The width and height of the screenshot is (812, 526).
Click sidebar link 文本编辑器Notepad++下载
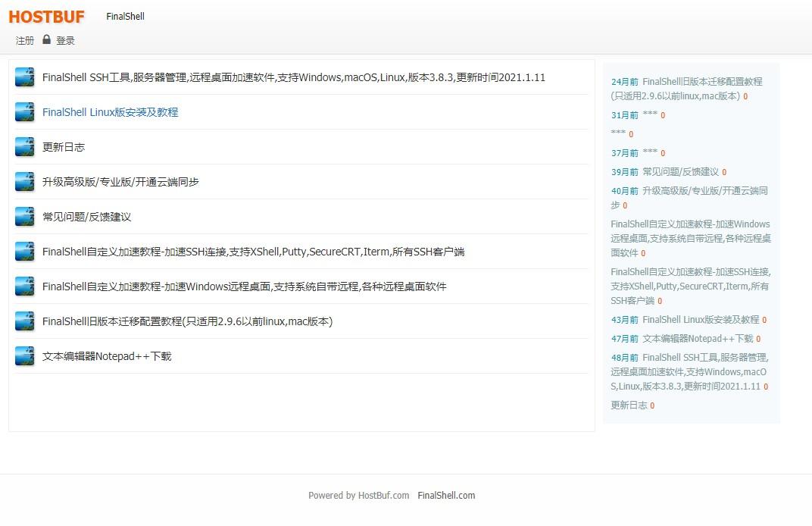pos(698,339)
